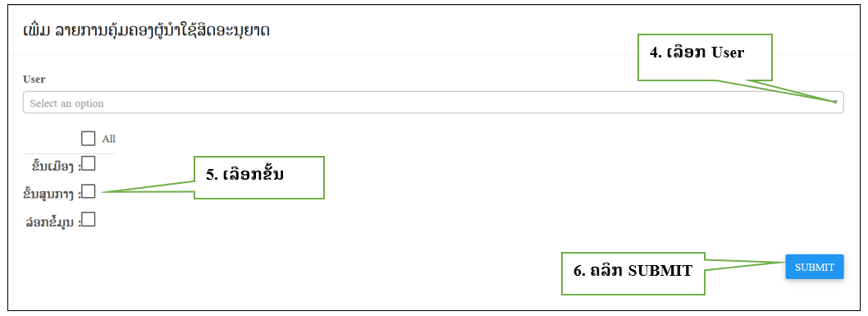Screen dimensions: 868x316
Task: Open the User dropdown arrow
Action: tap(835, 102)
